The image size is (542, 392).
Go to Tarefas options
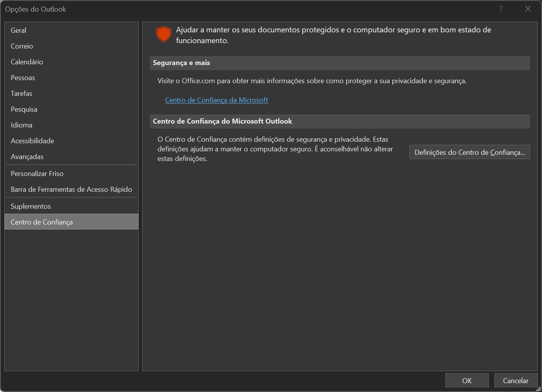(22, 93)
